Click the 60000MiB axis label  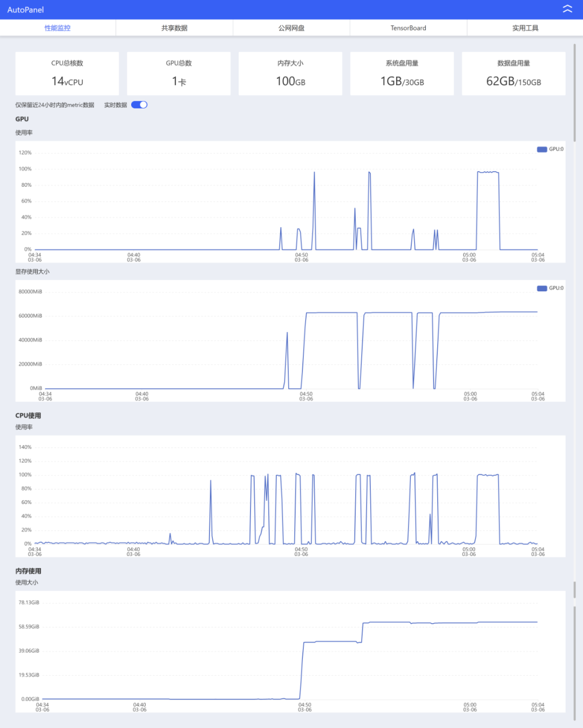pyautogui.click(x=30, y=316)
